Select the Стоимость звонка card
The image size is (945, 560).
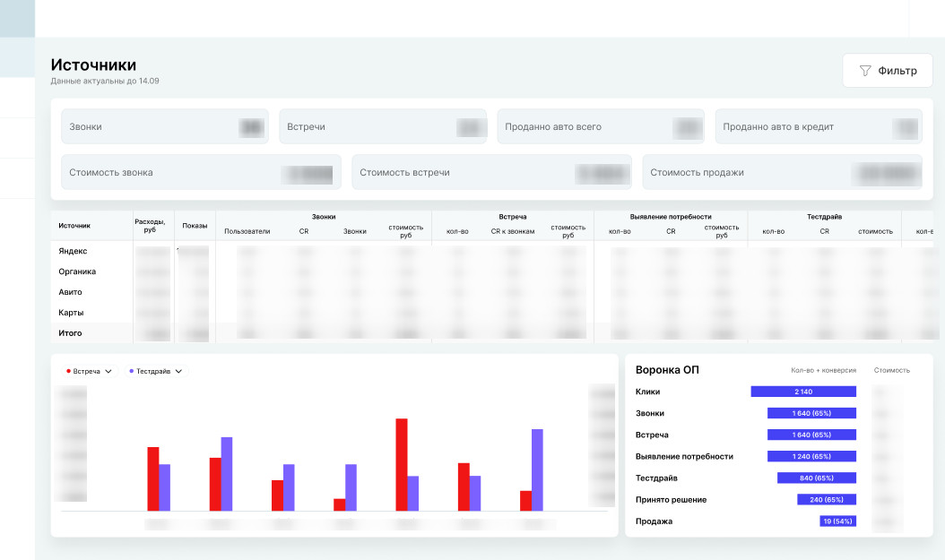tap(202, 172)
